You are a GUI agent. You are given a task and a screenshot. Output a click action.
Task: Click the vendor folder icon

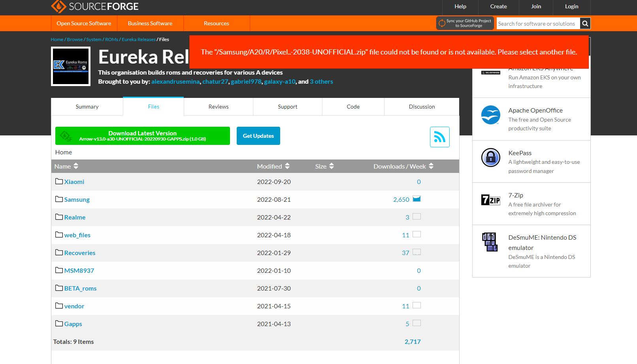click(x=59, y=306)
